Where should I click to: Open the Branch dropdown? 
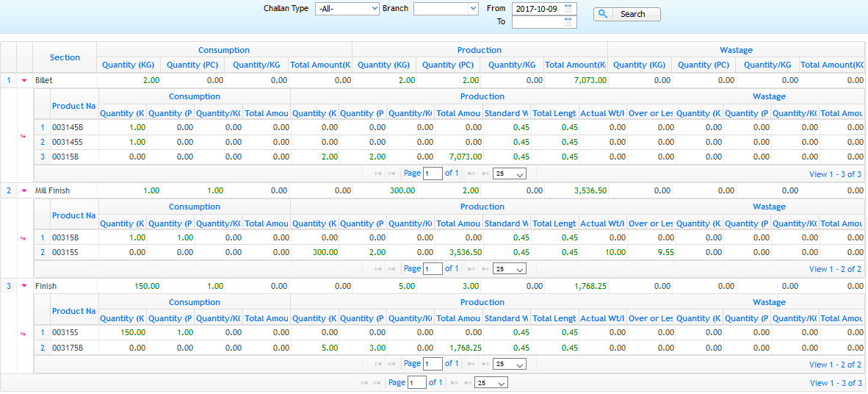click(446, 9)
